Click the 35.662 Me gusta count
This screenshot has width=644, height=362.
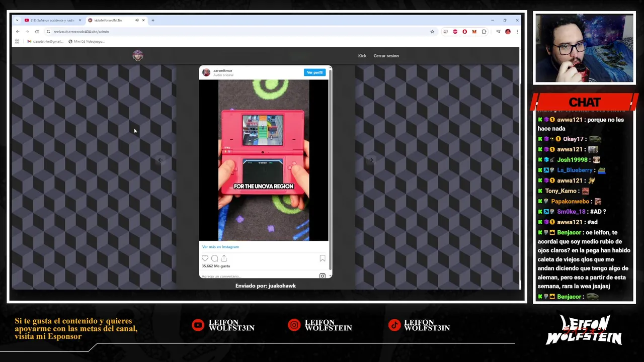216,266
